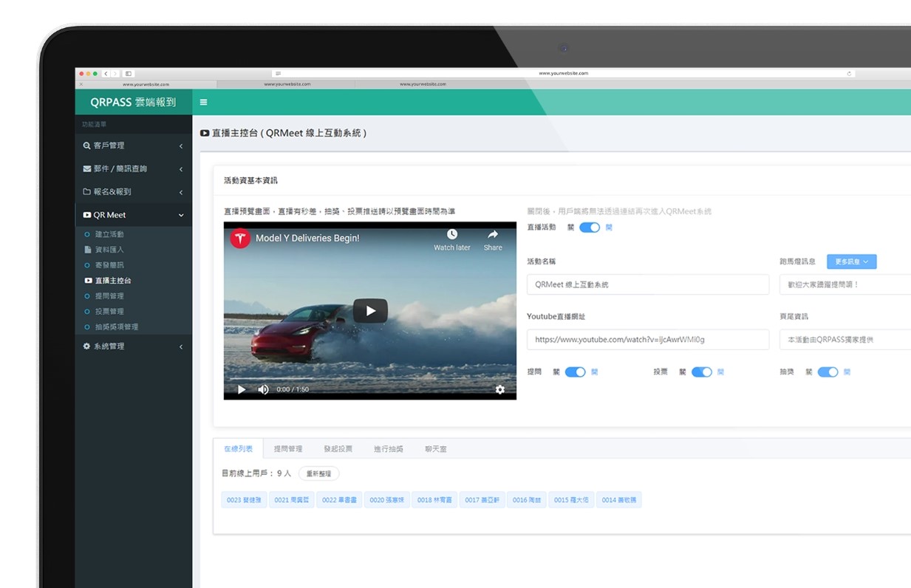
Task: Click online user tag 0017
Action: [482, 500]
